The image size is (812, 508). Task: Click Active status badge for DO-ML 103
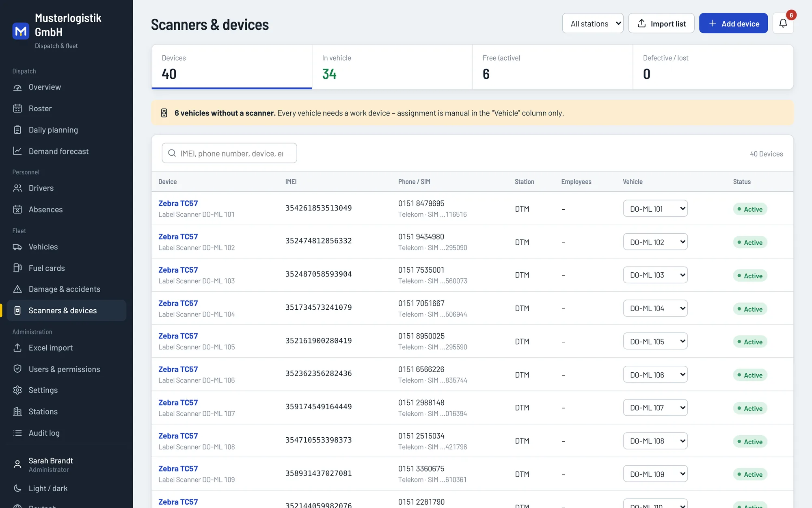click(750, 276)
